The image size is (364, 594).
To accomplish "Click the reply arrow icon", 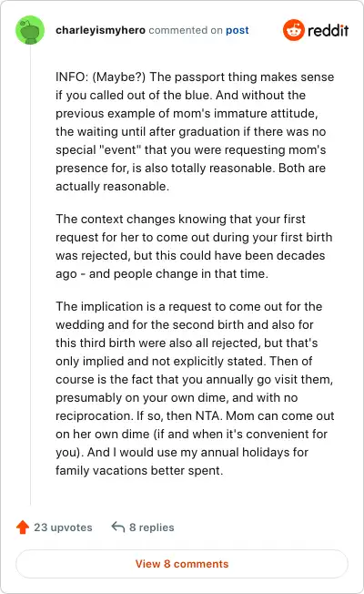I will point(118,527).
